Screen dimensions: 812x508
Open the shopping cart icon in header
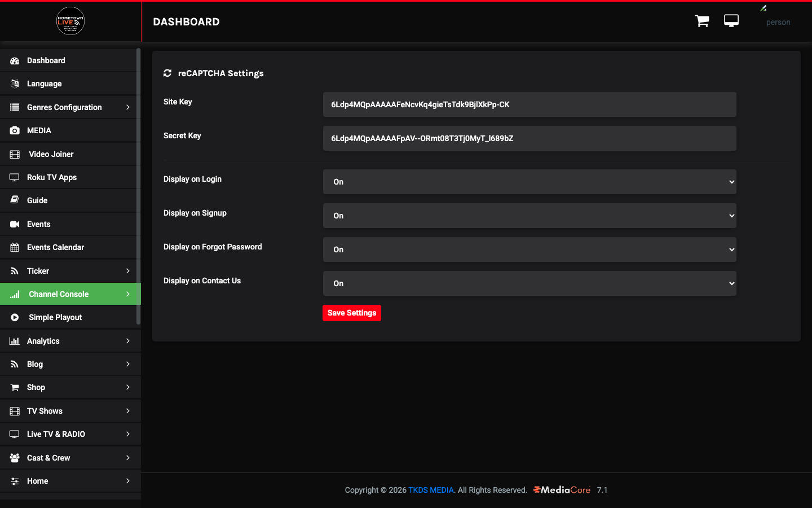point(702,21)
